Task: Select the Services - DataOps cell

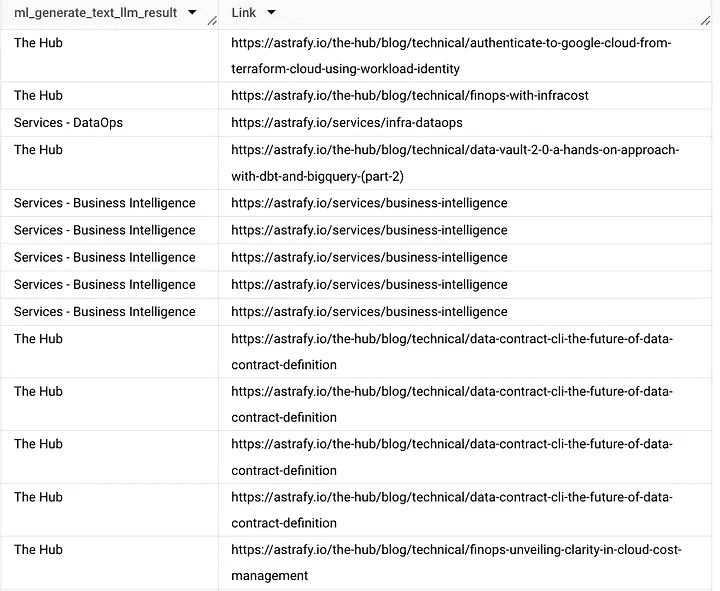Action: point(110,123)
